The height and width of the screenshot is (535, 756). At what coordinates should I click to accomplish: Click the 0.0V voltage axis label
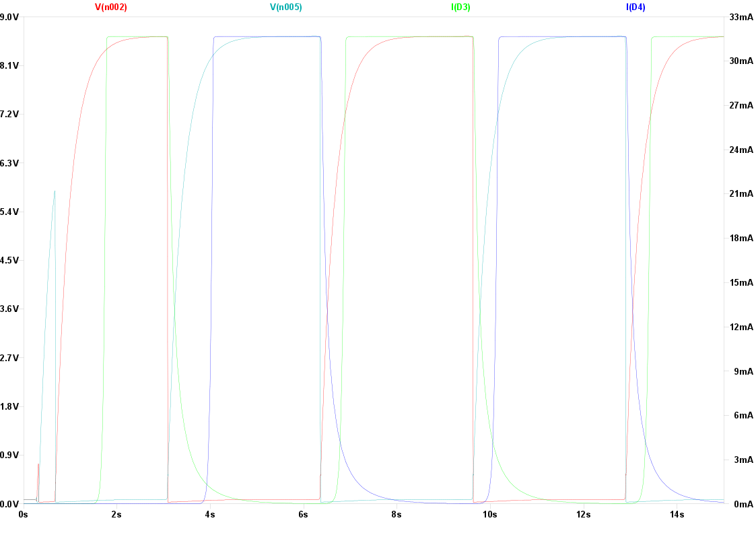point(9,504)
